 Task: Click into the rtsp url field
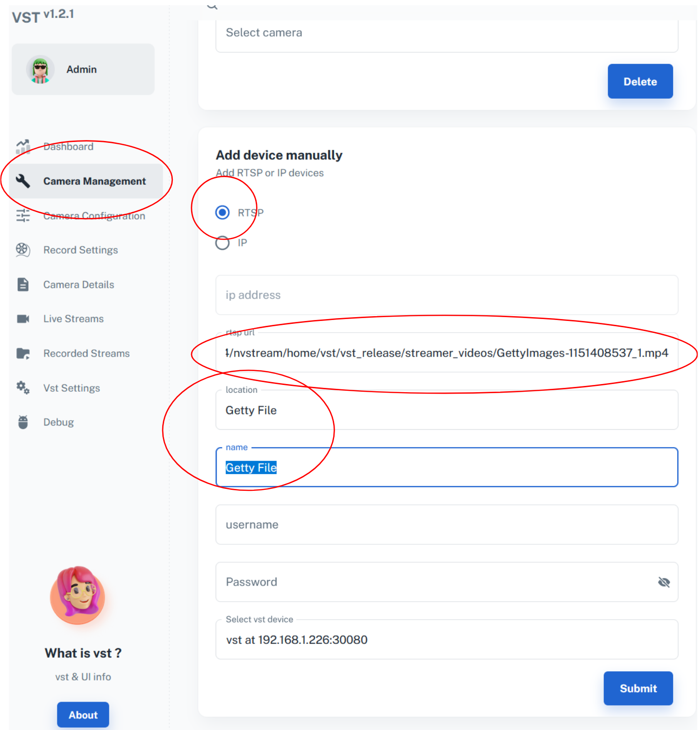tap(447, 353)
